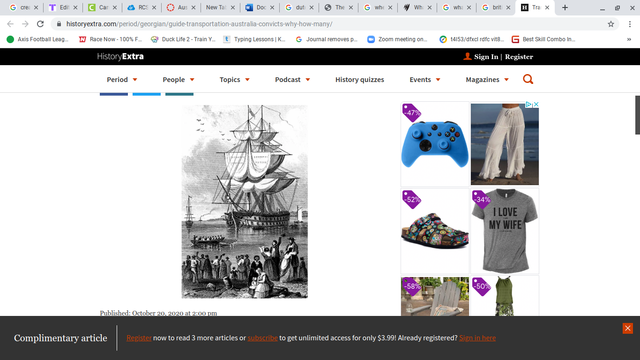Close the New Tab tab
The height and width of the screenshot is (360, 640).
coord(233,7)
